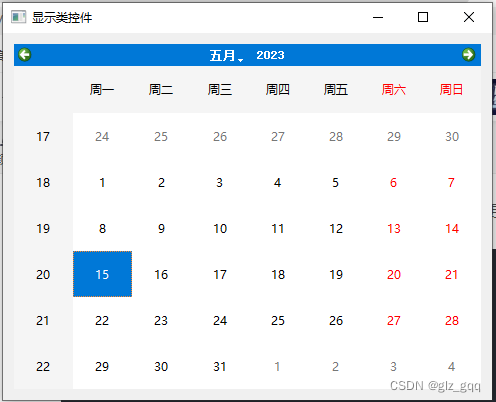Select May 2 in the calendar

(x=161, y=182)
